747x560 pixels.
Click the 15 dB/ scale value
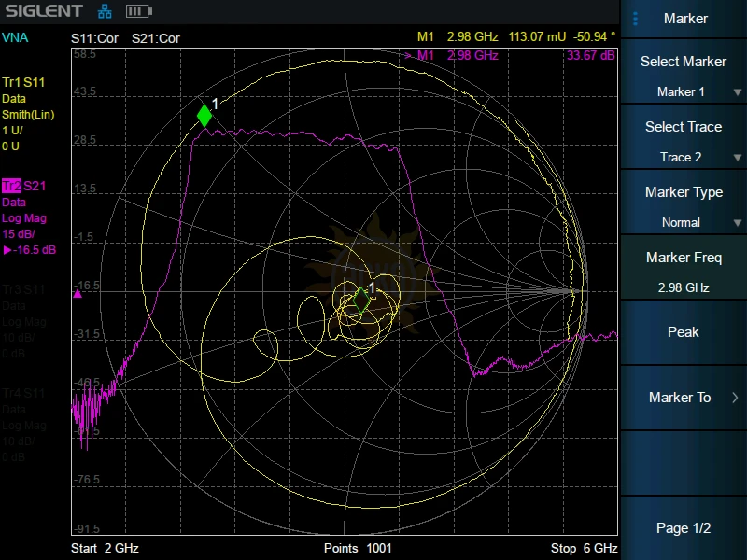tap(19, 234)
